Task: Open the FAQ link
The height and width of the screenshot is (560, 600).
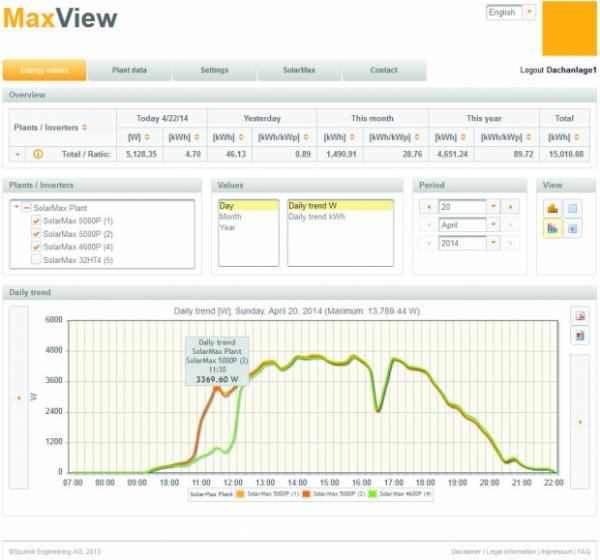Action: click(584, 552)
